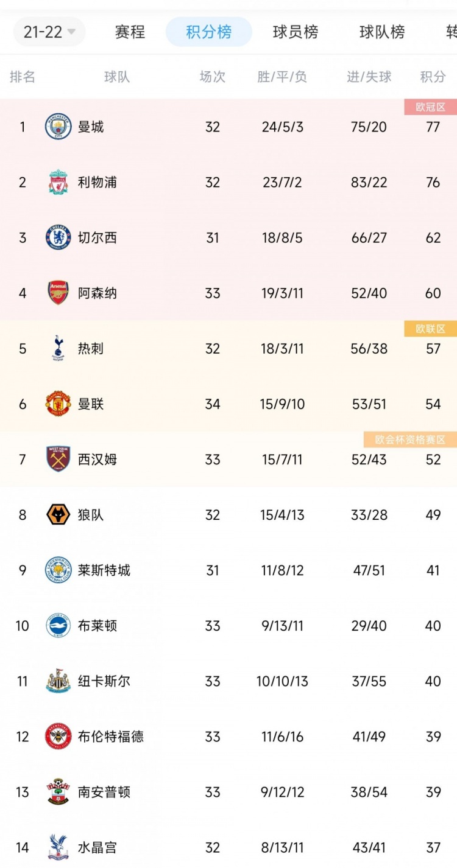Click the 积分 column header
The width and height of the screenshot is (457, 868).
point(433,77)
